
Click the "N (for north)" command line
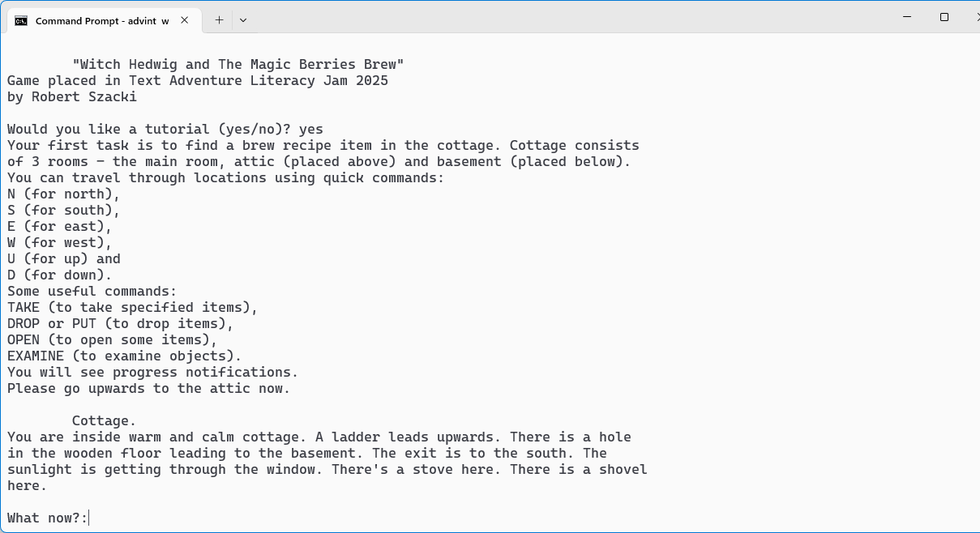pos(64,194)
